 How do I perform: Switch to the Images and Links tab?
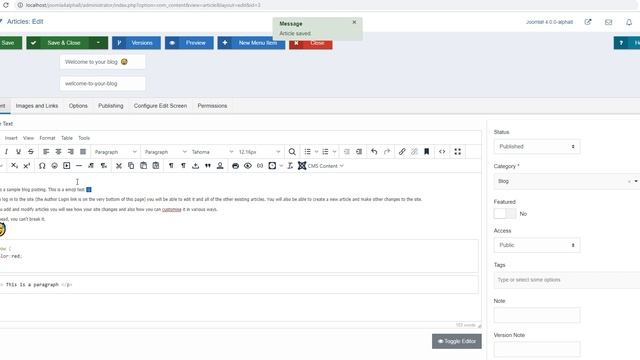click(x=37, y=106)
